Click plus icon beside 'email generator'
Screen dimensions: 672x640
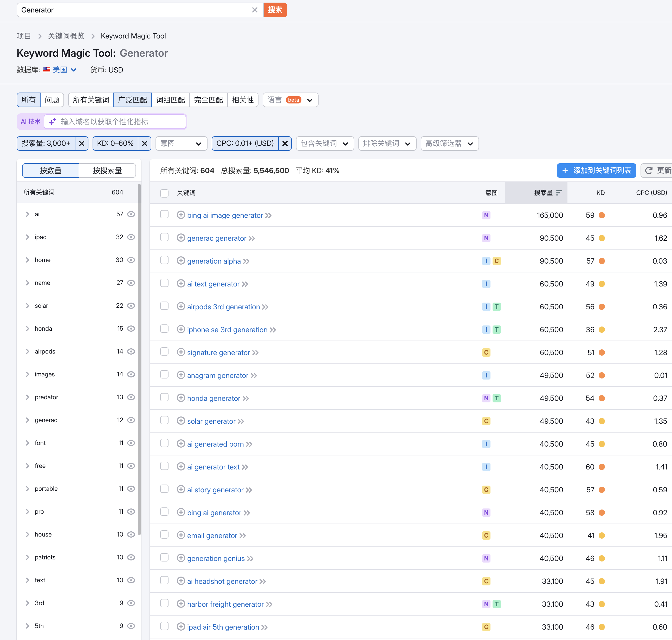click(x=181, y=535)
